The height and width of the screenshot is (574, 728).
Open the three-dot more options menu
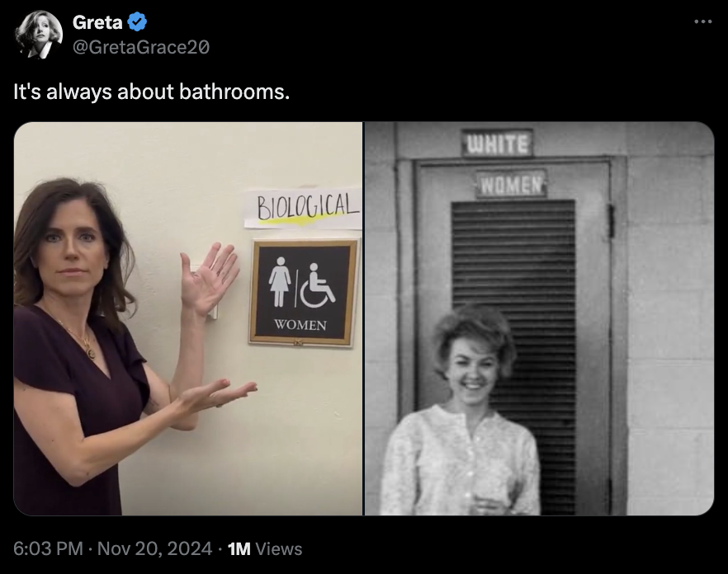pyautogui.click(x=703, y=21)
